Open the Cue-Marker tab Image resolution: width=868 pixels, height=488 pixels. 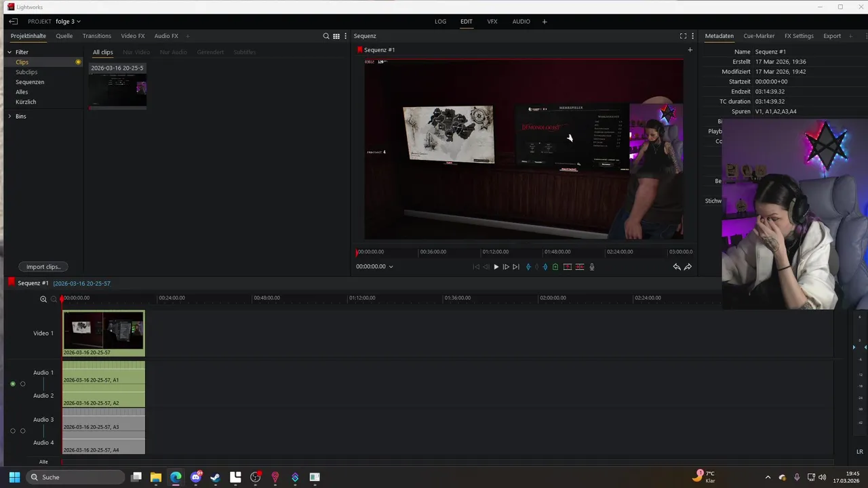[x=759, y=36]
